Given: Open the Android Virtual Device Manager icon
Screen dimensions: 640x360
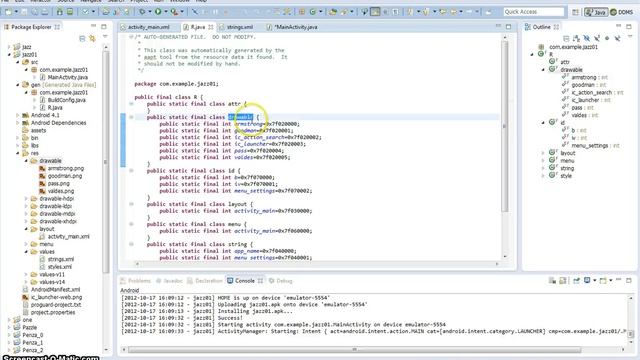Looking at the screenshot, I should tap(70, 12).
